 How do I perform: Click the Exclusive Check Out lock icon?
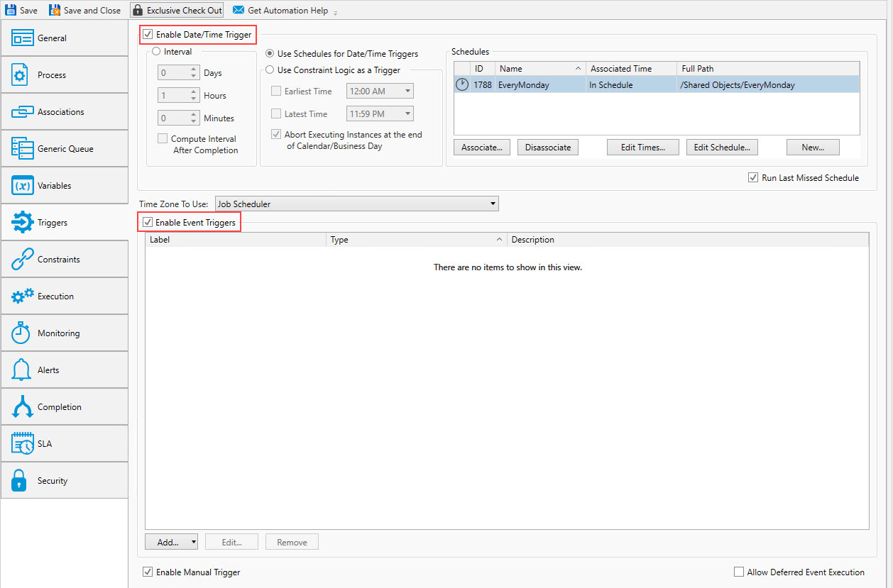(138, 11)
